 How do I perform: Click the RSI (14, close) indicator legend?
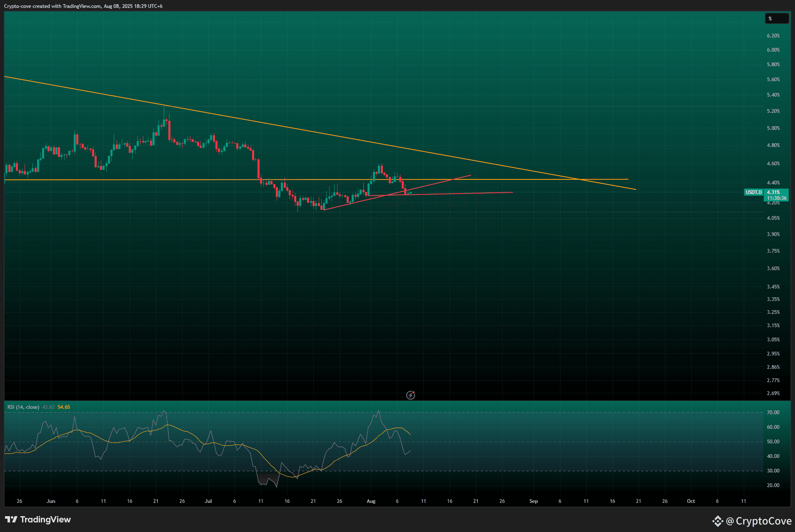click(23, 407)
